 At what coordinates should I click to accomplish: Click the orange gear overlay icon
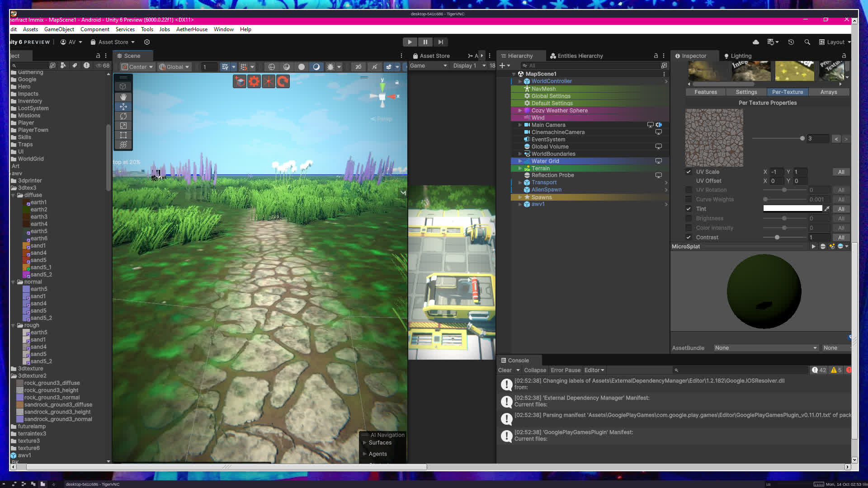[254, 81]
